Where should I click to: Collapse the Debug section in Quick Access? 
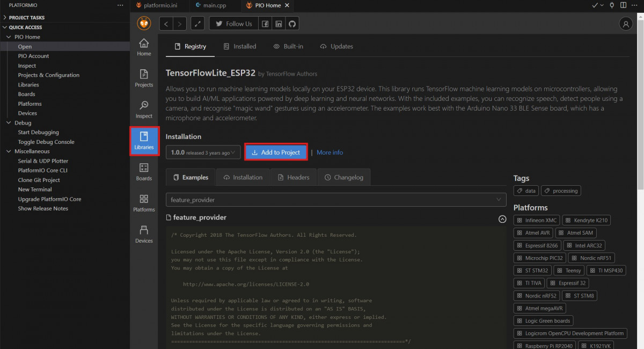point(9,123)
